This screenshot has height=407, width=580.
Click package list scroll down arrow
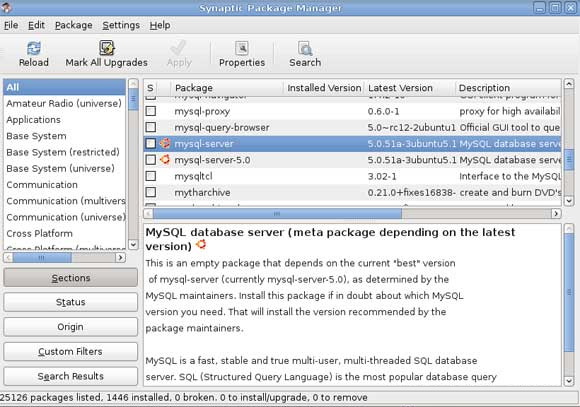569,201
